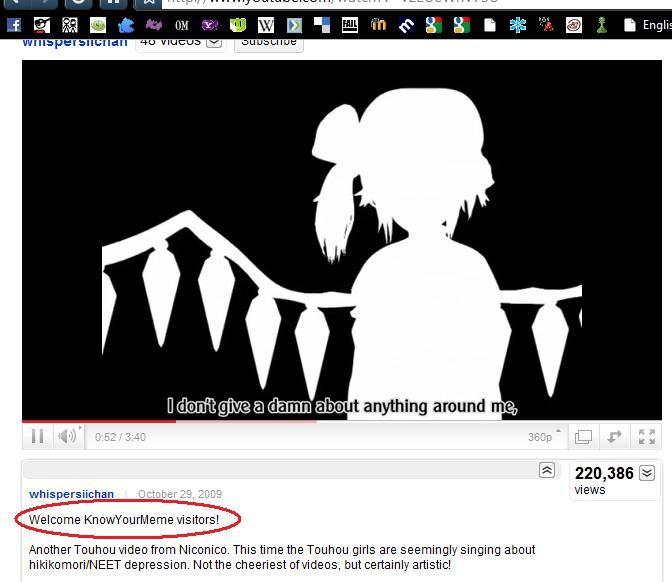Seek within the red video progress bar

tap(99, 421)
